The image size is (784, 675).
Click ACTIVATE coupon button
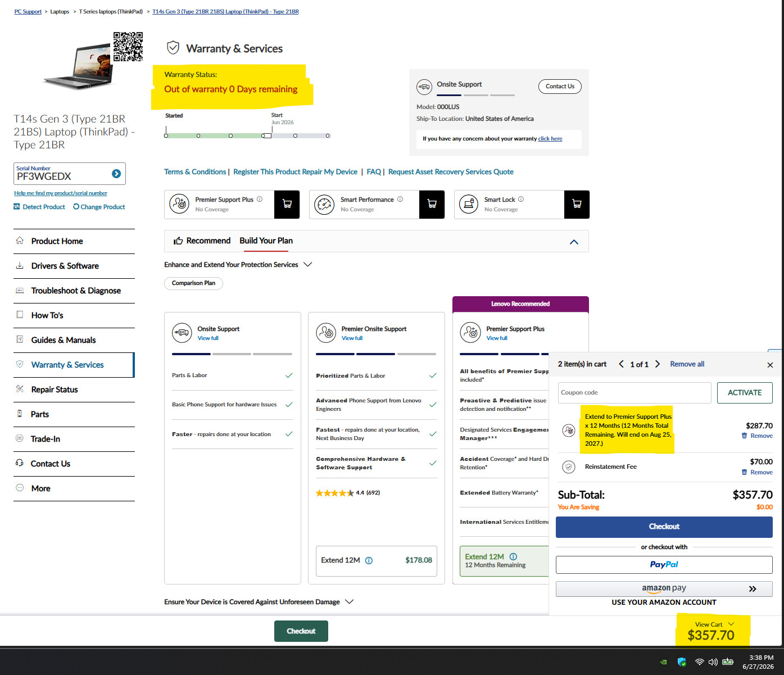745,393
